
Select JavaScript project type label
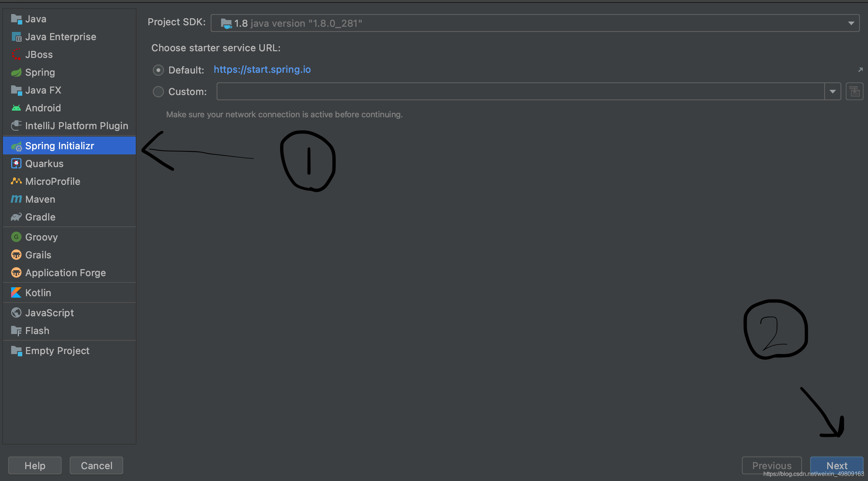pyautogui.click(x=49, y=313)
